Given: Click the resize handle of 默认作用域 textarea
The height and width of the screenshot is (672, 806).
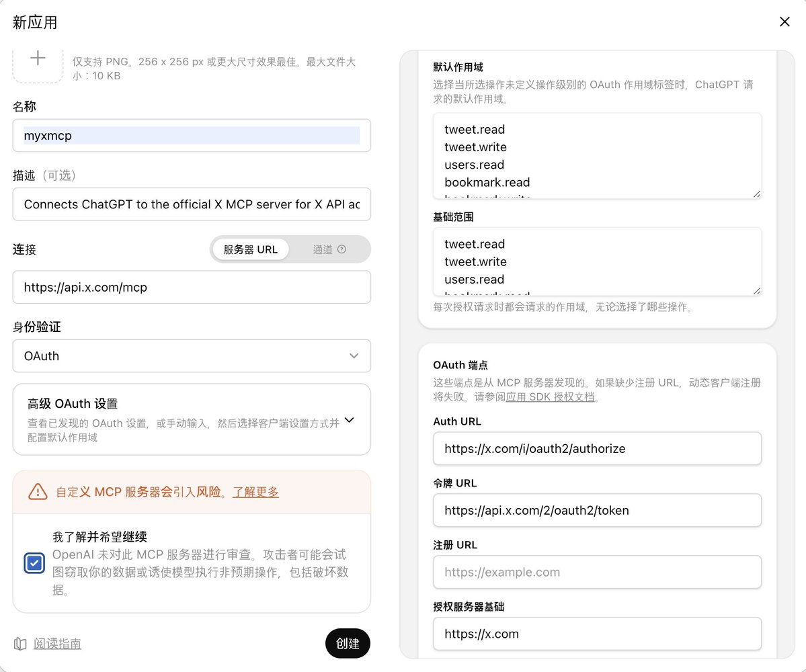Looking at the screenshot, I should [x=757, y=194].
